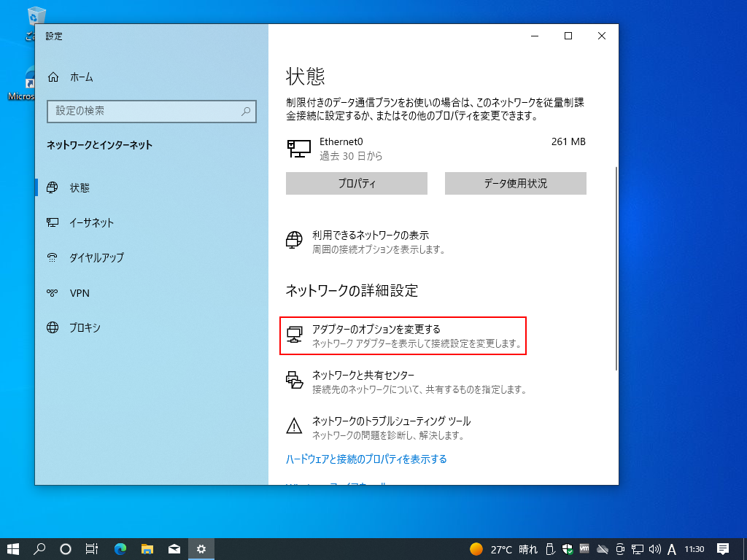Image resolution: width=747 pixels, height=560 pixels.
Task: Click the magnifier icon in settings search box
Action: pyautogui.click(x=246, y=112)
